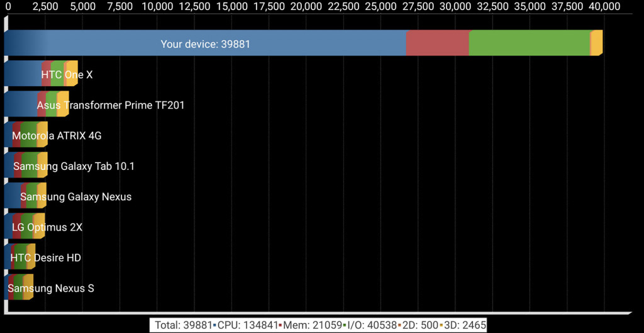Click the yellow 3D segment of Your device bar
Viewport: 644px width, 333px height.
[x=597, y=43]
